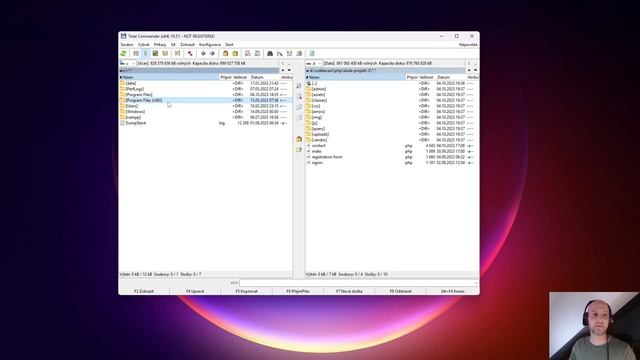Click F5 Kopírovat button
Image resolution: width=640 pixels, height=360 pixels.
[247, 291]
